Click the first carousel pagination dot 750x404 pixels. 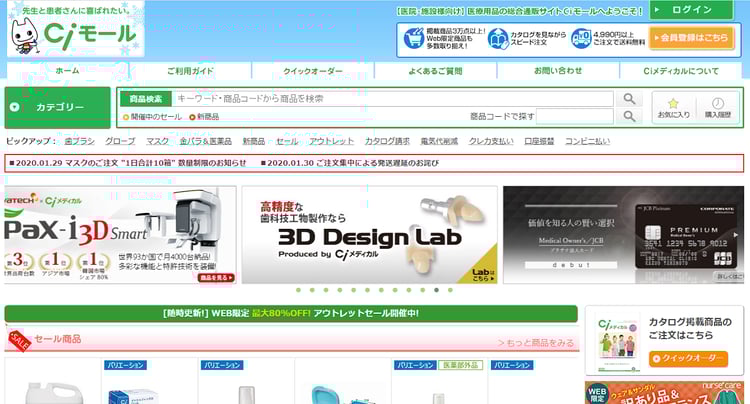298,290
